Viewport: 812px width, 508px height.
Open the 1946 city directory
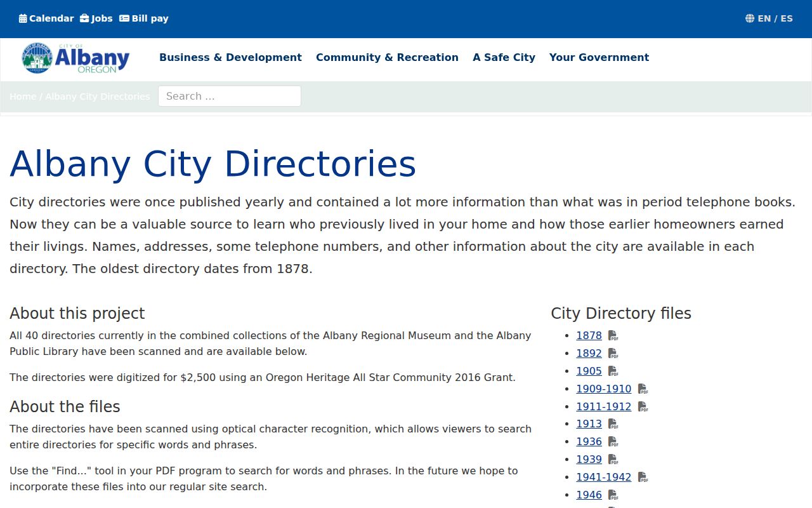pos(589,495)
